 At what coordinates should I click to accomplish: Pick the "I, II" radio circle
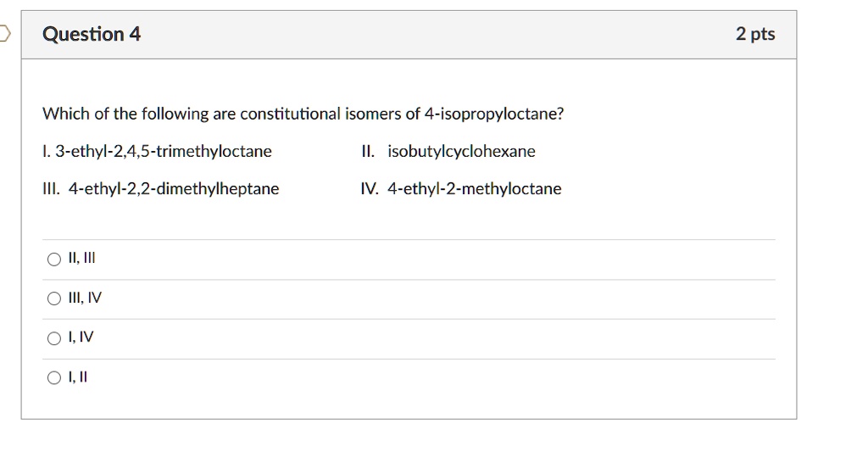pos(54,377)
